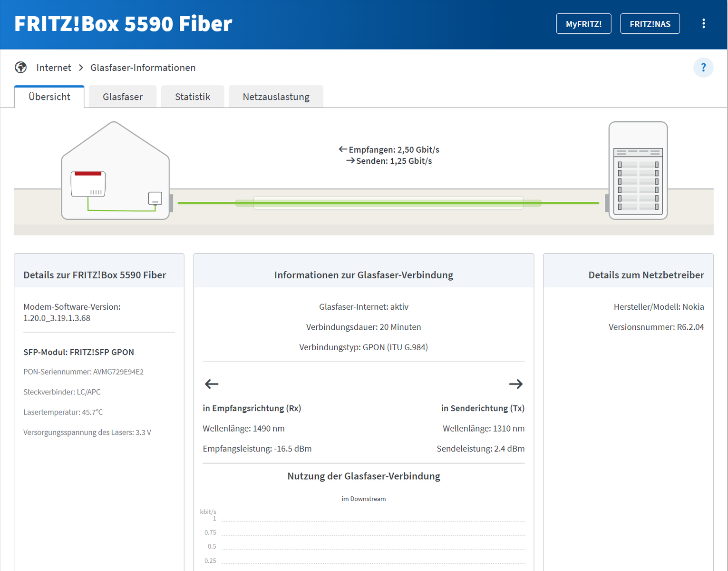
Task: Click 'Wellenlänge: 1490 nm' text
Action: [x=243, y=429]
